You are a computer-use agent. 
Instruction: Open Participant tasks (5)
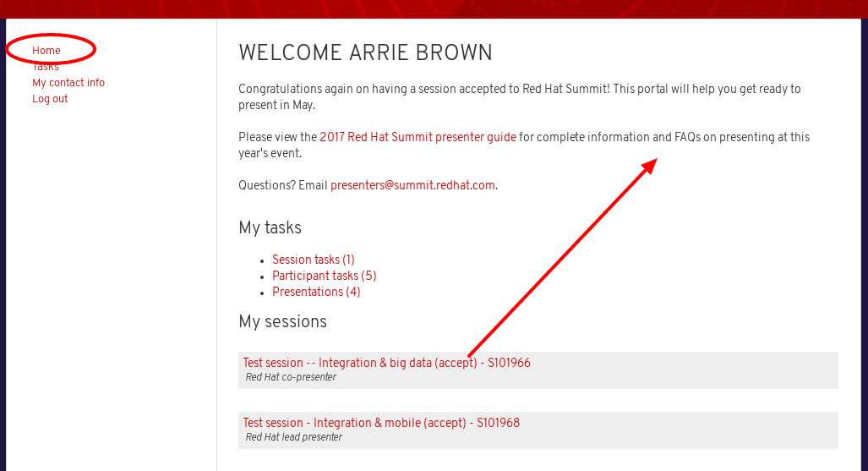[x=325, y=276]
